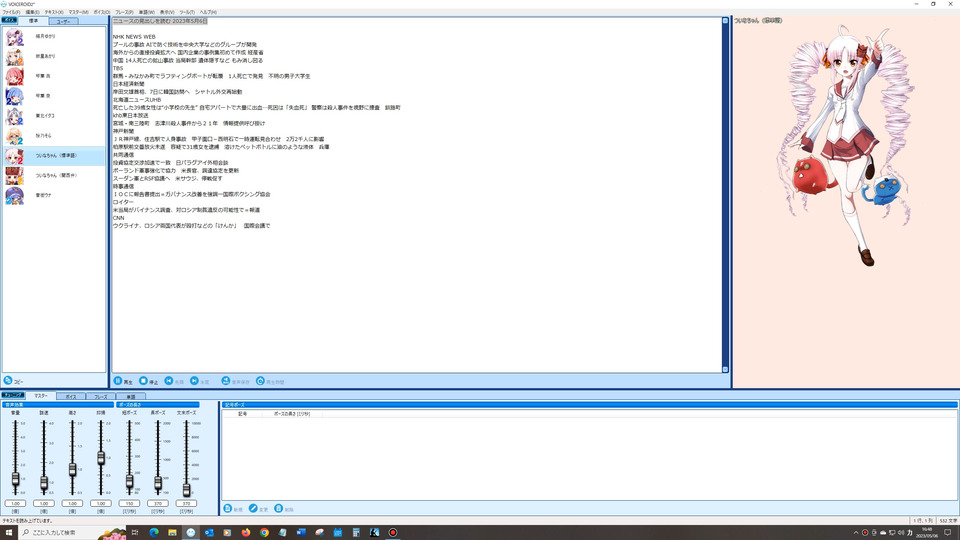Viewport: 960px width, 540px height.
Task: Click the 日本経済新聞 text line
Action: pyautogui.click(x=129, y=84)
